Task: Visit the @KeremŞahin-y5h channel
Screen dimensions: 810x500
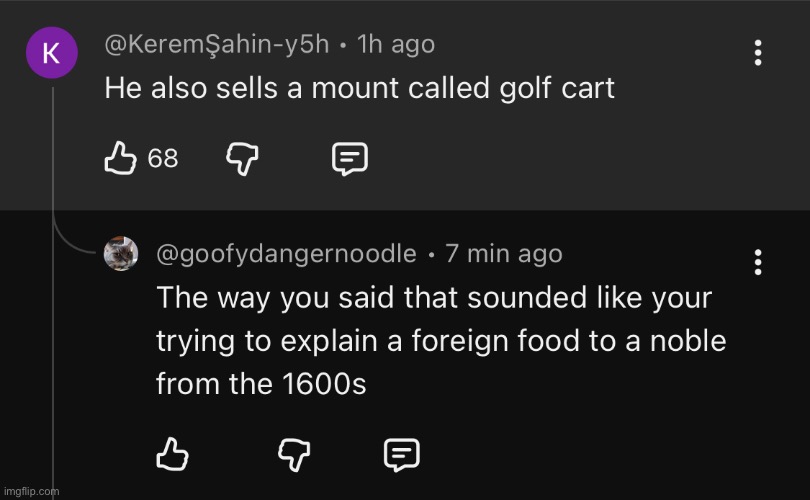Action: coord(215,44)
